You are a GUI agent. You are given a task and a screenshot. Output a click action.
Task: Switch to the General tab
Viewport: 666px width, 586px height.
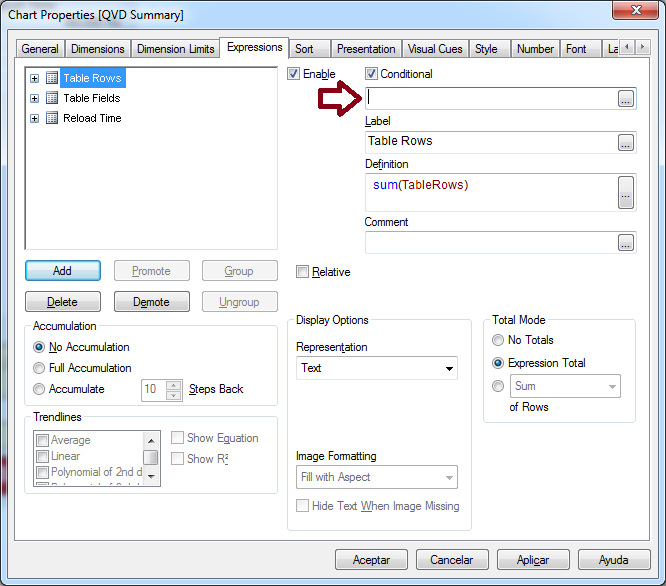40,49
